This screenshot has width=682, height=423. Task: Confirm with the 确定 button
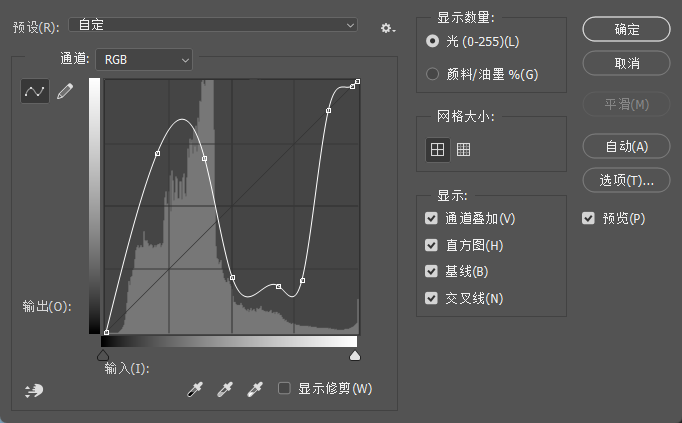click(x=626, y=29)
